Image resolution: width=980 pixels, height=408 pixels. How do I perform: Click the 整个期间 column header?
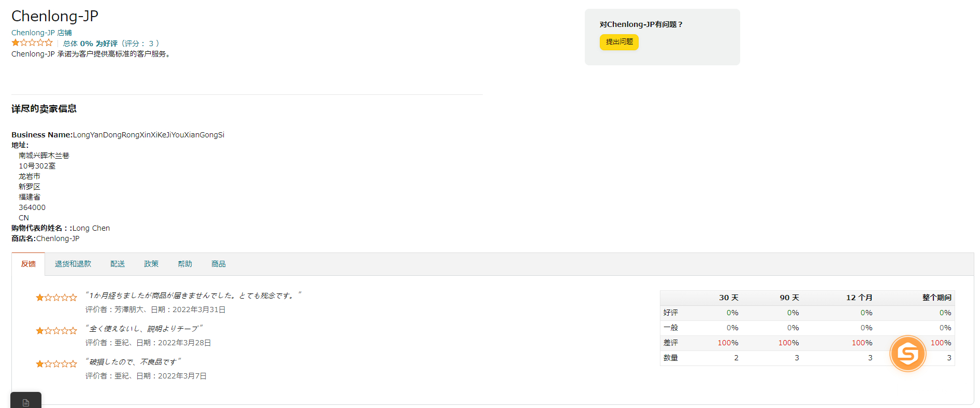(x=936, y=298)
